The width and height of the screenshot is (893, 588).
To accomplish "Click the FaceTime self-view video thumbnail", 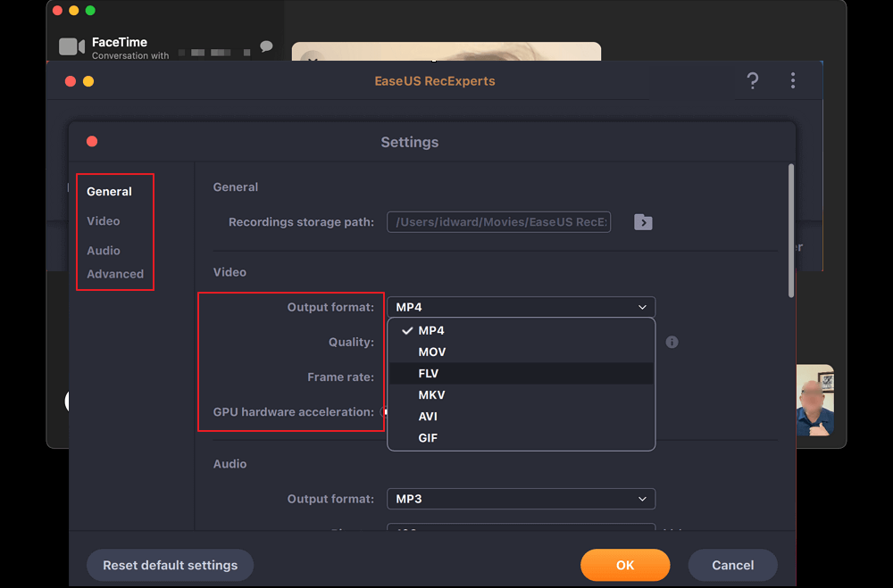I will [x=814, y=400].
